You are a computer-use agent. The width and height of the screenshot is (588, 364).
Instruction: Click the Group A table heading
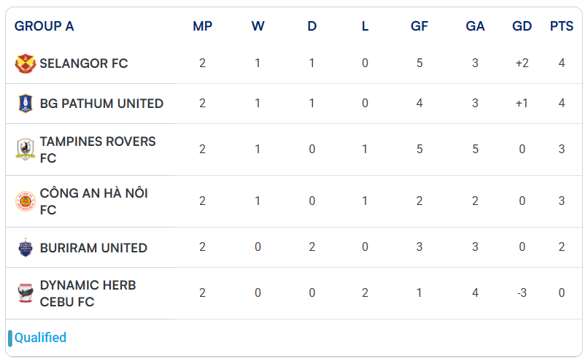pyautogui.click(x=45, y=26)
